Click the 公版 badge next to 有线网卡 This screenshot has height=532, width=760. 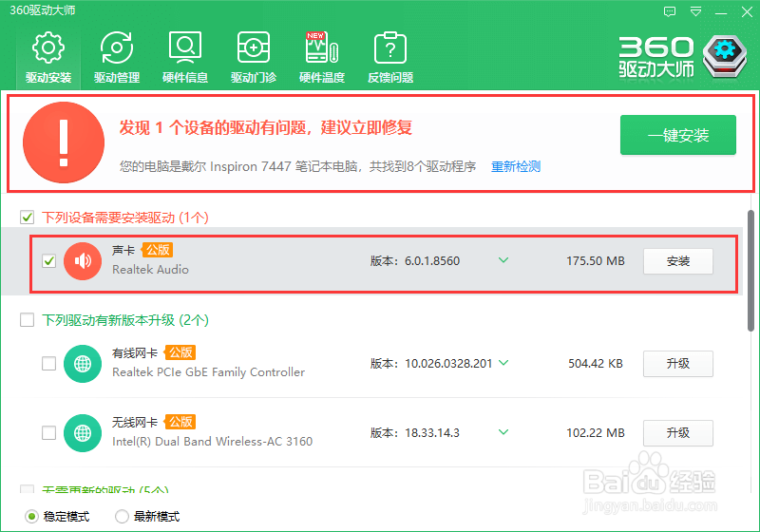coord(180,352)
